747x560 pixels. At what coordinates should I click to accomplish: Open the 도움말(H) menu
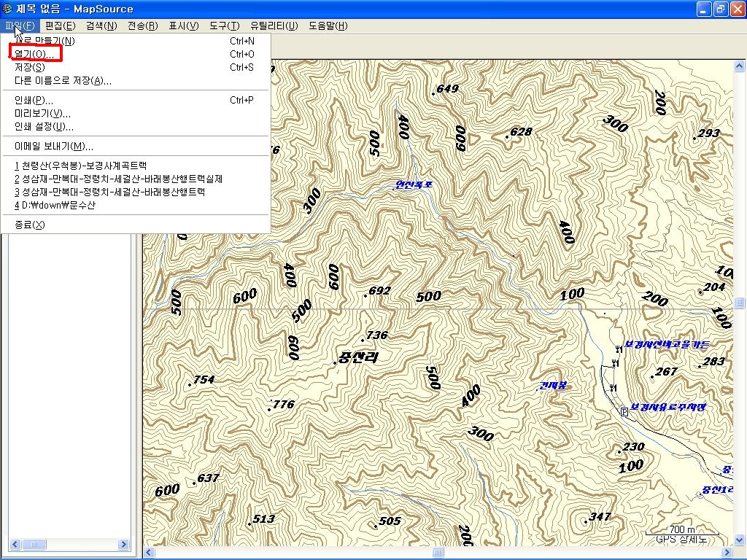(328, 26)
